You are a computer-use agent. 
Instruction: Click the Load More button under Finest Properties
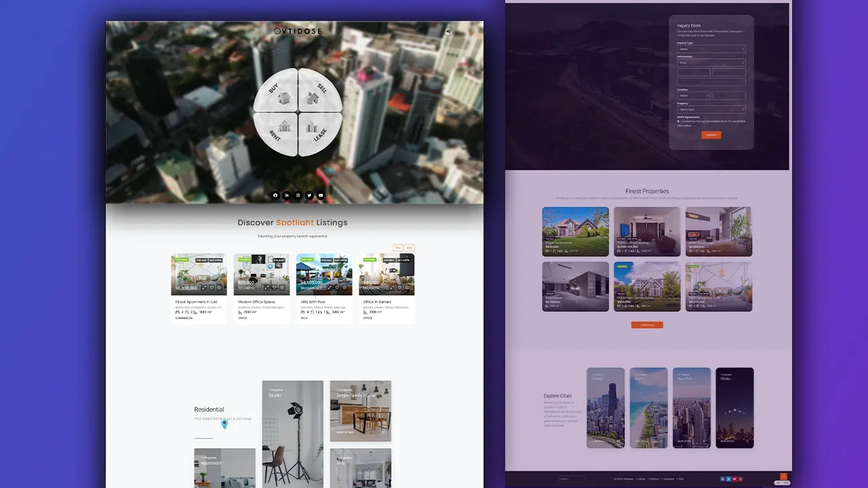pyautogui.click(x=647, y=325)
